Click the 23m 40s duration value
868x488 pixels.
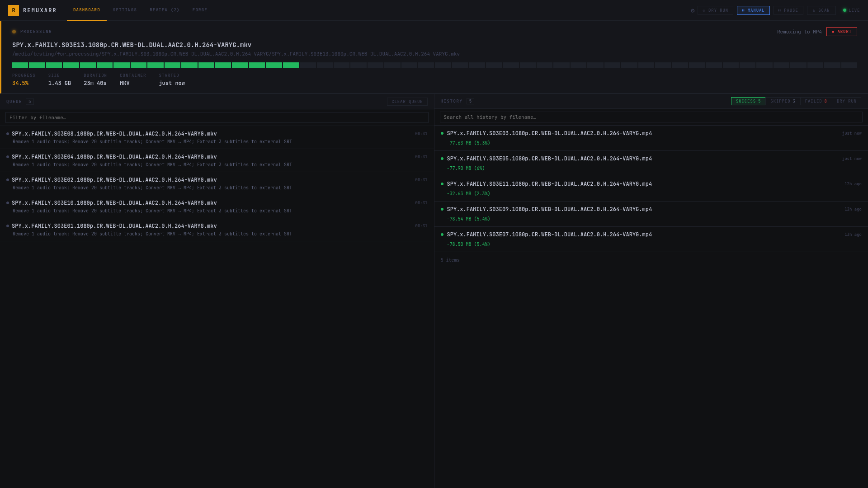click(95, 83)
